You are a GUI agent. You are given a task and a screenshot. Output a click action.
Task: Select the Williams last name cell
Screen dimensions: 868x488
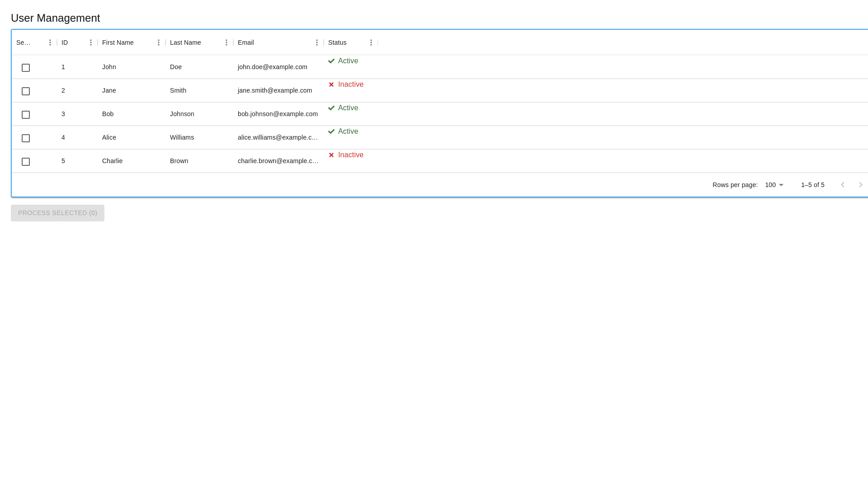(182, 137)
